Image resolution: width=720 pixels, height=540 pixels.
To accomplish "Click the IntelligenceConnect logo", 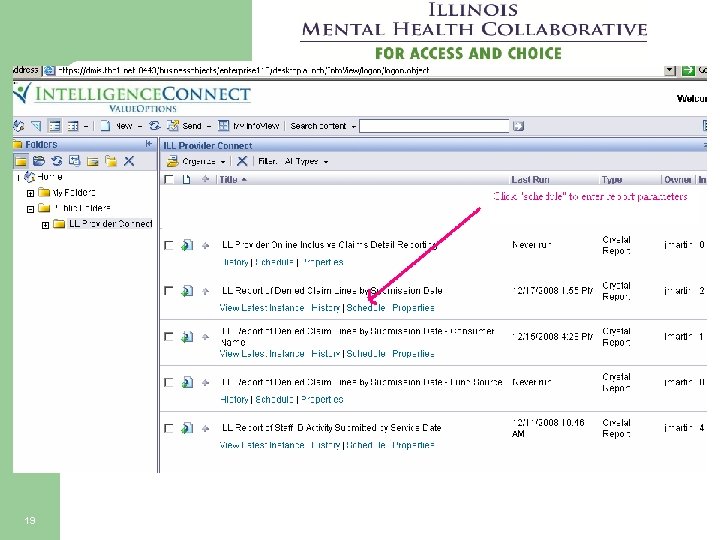I will click(x=132, y=97).
